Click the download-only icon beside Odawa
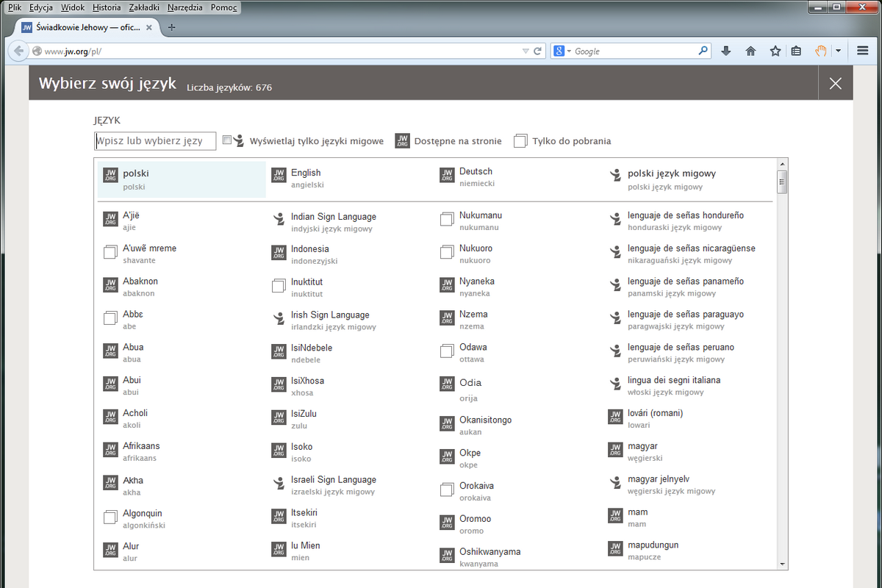This screenshot has width=882, height=588. [x=447, y=351]
